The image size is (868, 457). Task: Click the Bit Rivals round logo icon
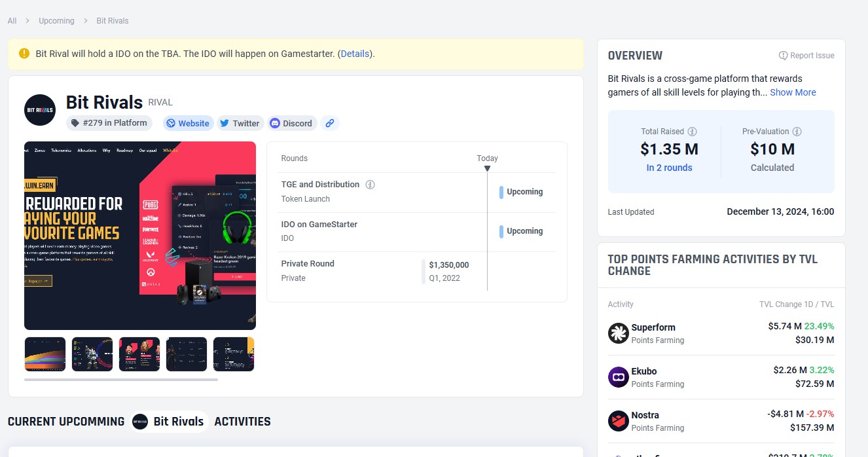click(x=40, y=110)
